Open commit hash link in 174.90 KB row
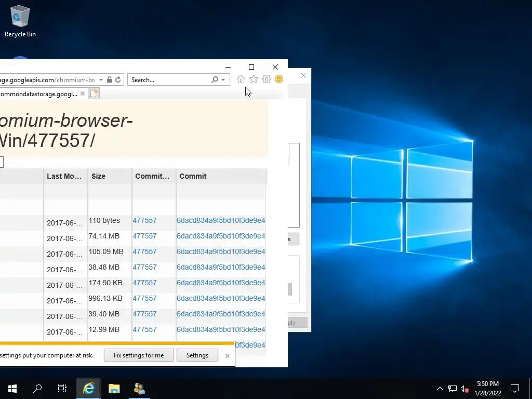 tap(220, 283)
